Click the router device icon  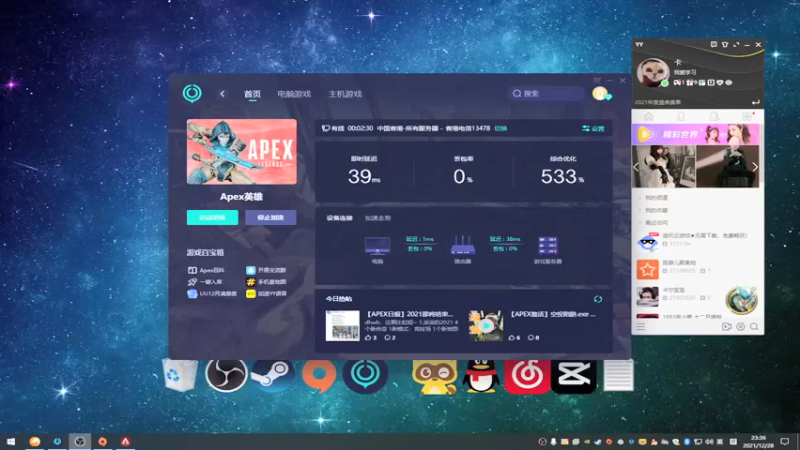click(x=463, y=245)
